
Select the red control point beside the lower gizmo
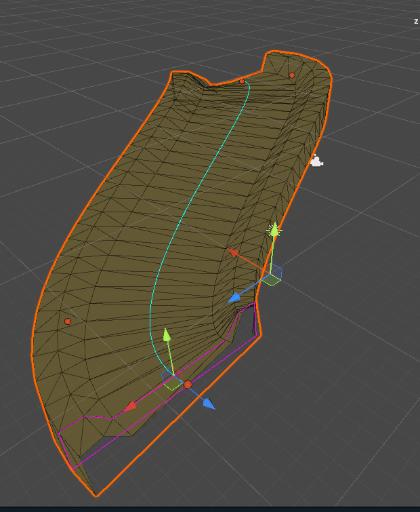coord(188,385)
